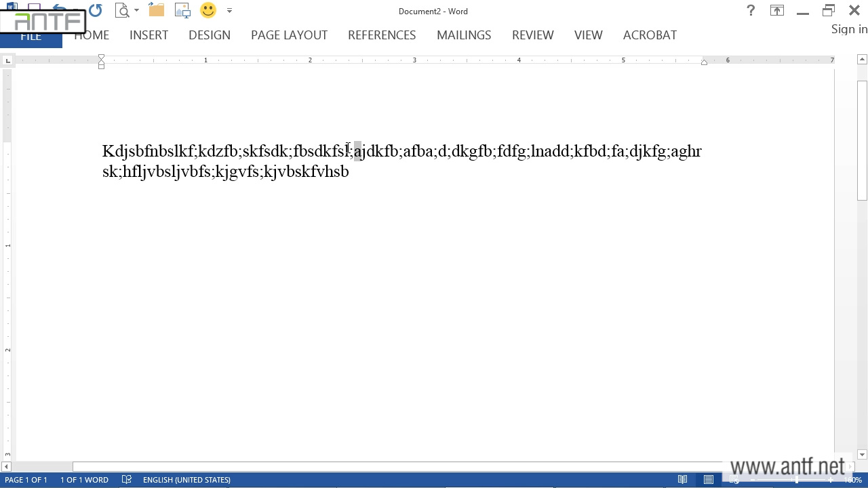Click the Redo/Repeat arrow in quick access toolbar
The height and width of the screenshot is (488, 868).
(95, 11)
